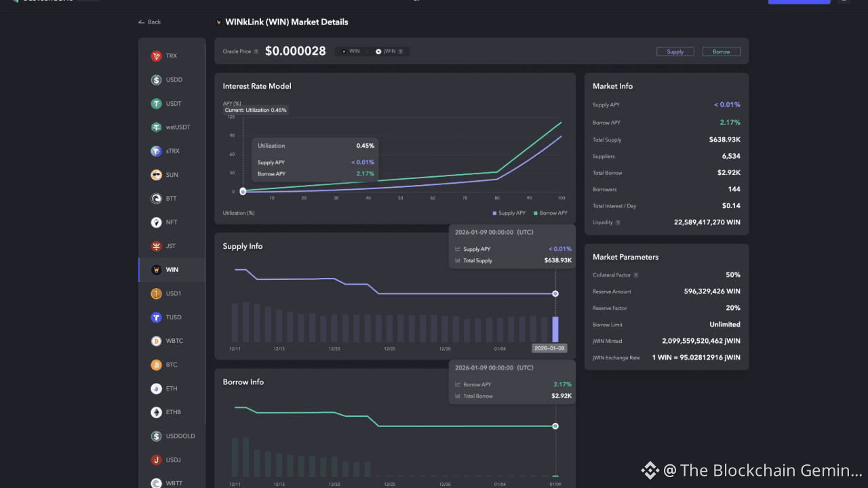Viewport: 868px width, 488px height.
Task: Open Collateral Factor help tooltip
Action: tap(635, 275)
